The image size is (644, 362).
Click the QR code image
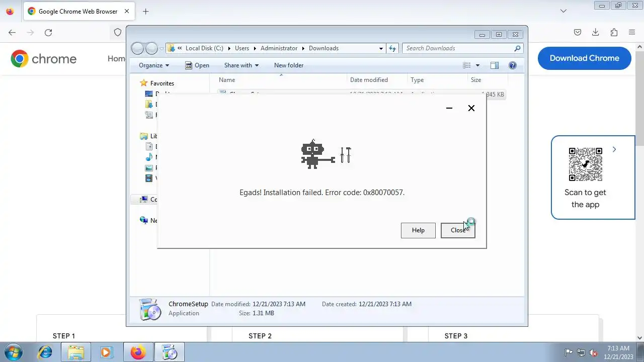click(586, 164)
